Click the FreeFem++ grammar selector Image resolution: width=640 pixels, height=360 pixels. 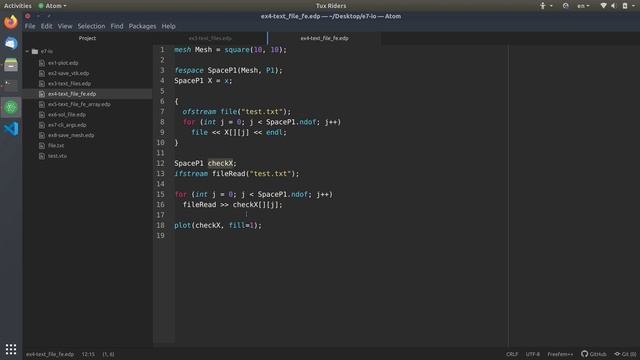pyautogui.click(x=560, y=354)
